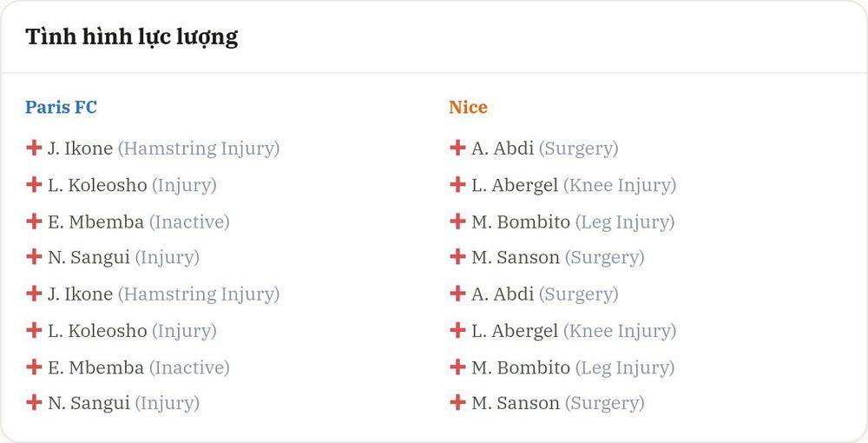Image resolution: width=868 pixels, height=443 pixels.
Task: Click red cross beside second A. Abdi entry
Action: [x=457, y=294]
